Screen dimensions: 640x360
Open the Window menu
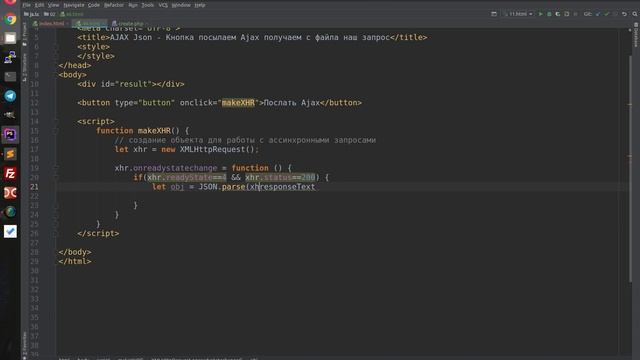click(x=181, y=5)
